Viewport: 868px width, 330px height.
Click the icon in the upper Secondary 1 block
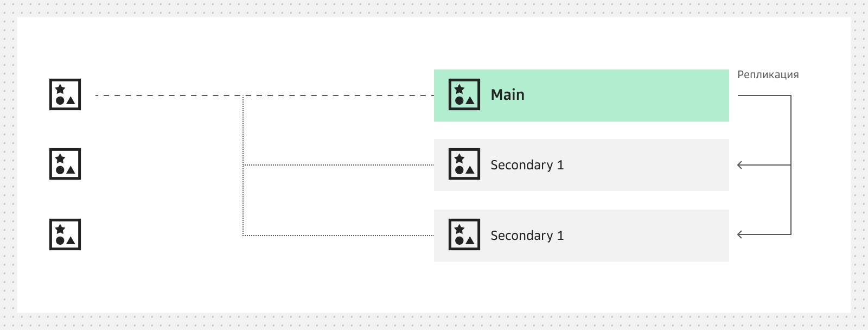click(x=464, y=164)
